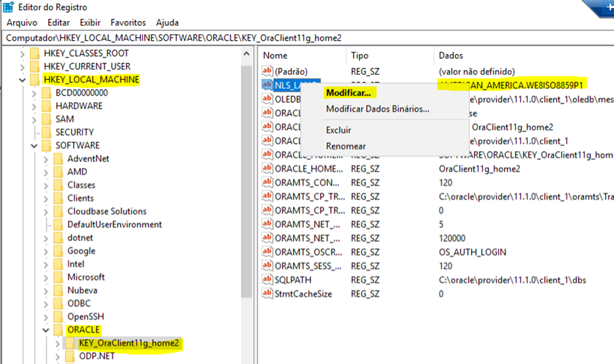
Task: Open the Favoritos menu
Action: coord(128,23)
